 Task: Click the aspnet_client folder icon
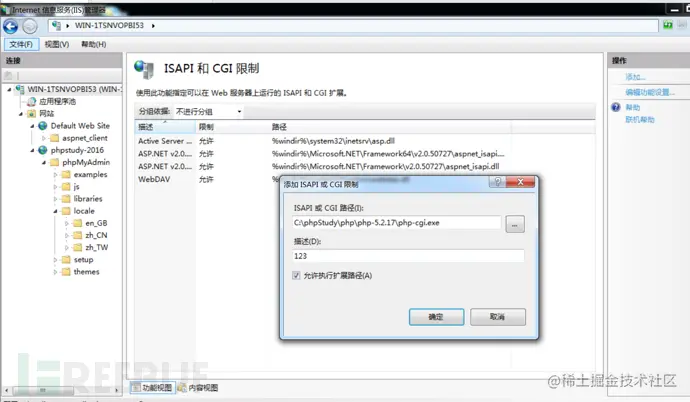(x=55, y=138)
